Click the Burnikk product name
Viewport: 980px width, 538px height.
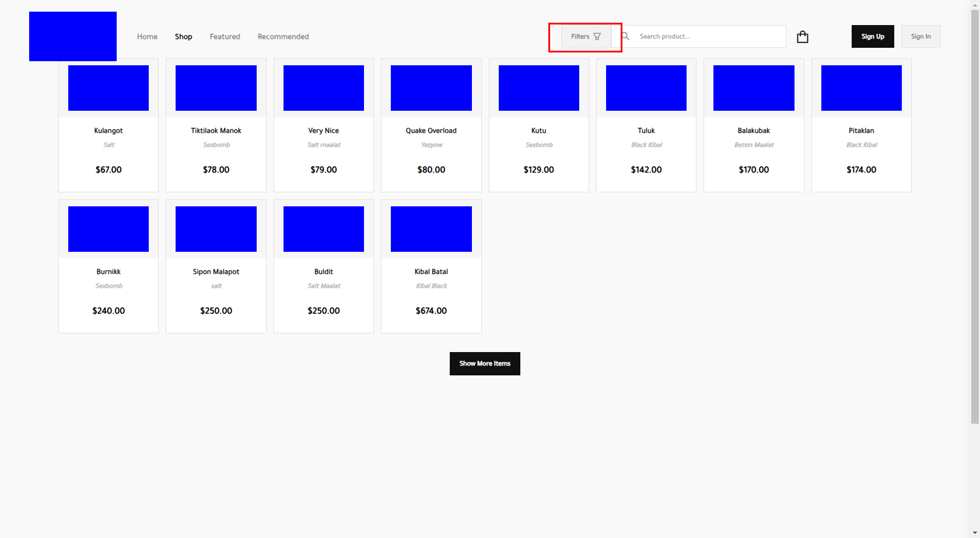(x=108, y=272)
